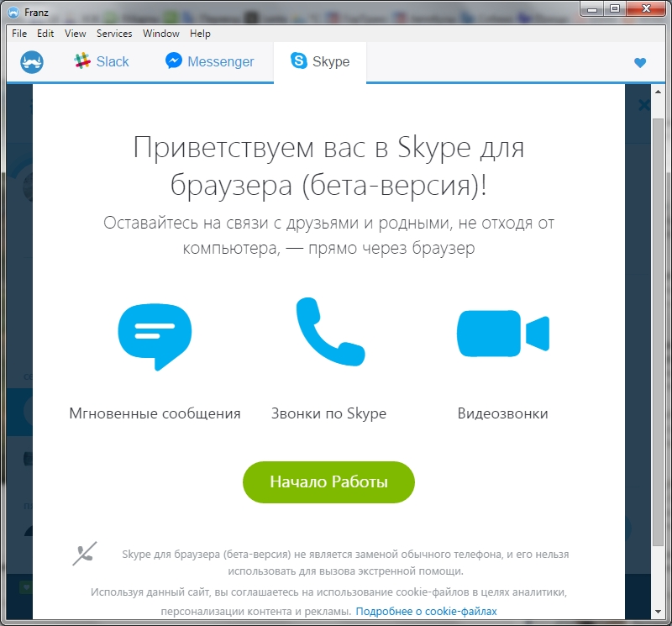Click the Мгновенные сообщения label
672x626 pixels.
[x=155, y=413]
